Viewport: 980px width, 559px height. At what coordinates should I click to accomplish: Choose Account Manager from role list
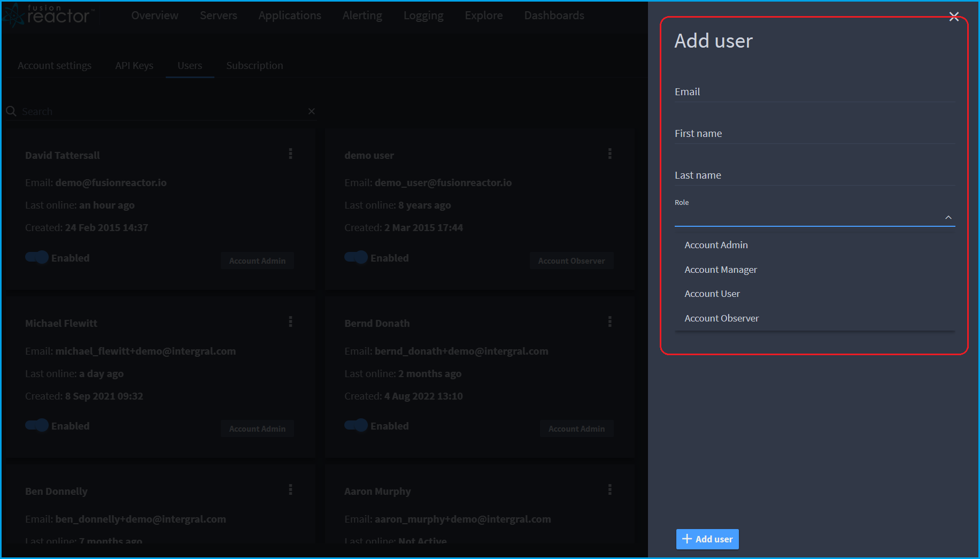pyautogui.click(x=814, y=270)
